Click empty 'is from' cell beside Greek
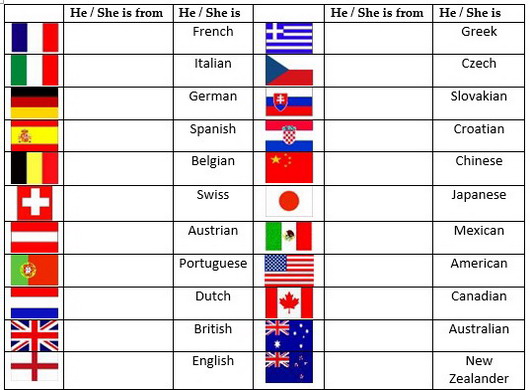This screenshot has width=530, height=390. [x=378, y=38]
